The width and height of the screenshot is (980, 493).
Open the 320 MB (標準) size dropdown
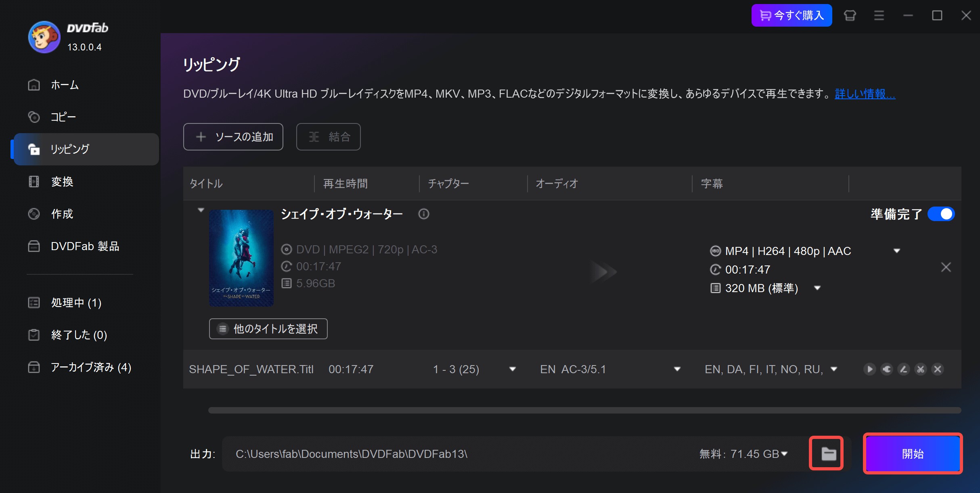(817, 288)
